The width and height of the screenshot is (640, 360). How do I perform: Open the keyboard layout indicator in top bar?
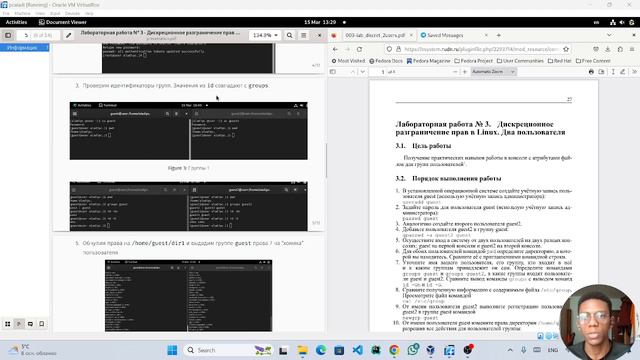tap(596, 22)
